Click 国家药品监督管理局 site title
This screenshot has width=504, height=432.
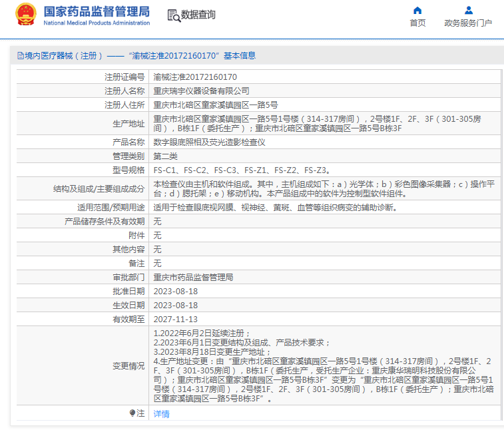(x=97, y=11)
